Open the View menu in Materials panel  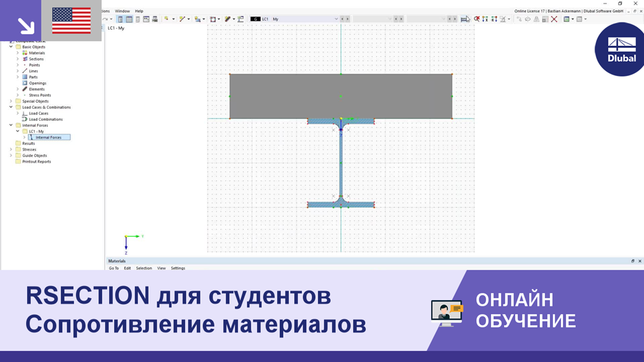pos(162,268)
